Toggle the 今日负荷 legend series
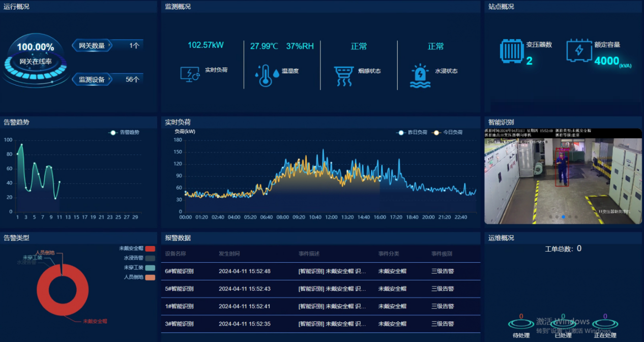644x342 pixels. click(x=448, y=133)
